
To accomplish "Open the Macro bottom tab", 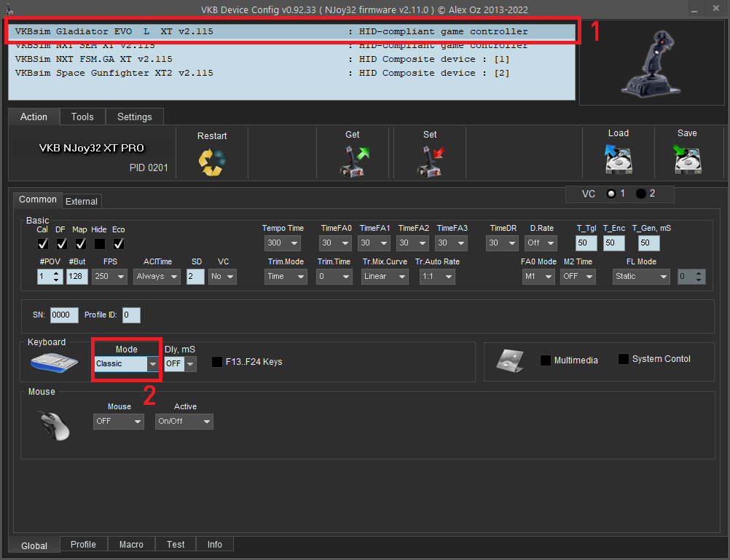I will pos(131,544).
